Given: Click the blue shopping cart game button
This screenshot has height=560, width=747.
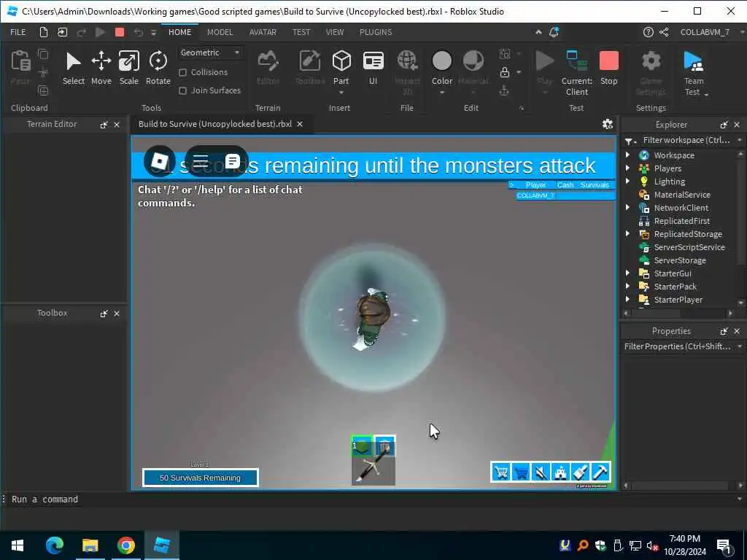Looking at the screenshot, I should tap(521, 472).
